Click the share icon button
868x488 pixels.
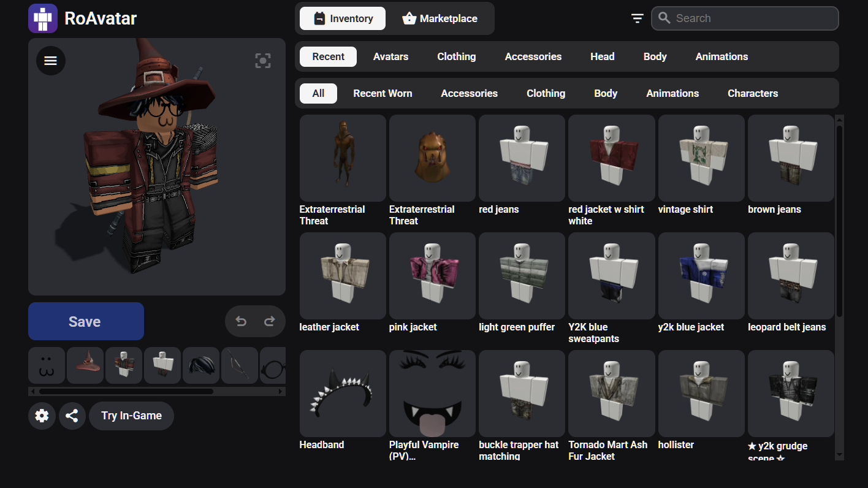72,416
